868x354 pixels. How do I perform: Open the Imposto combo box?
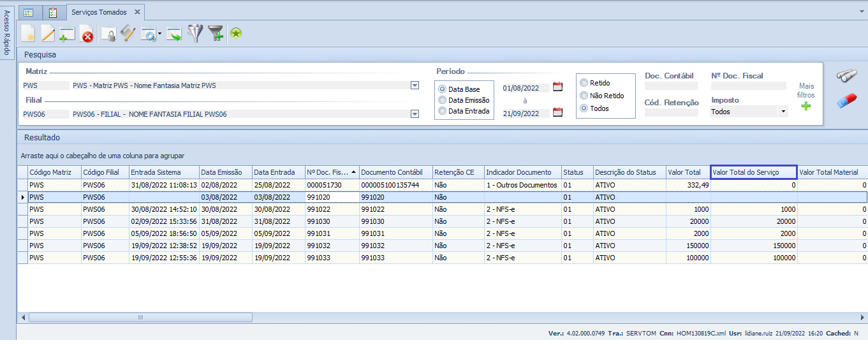point(783,112)
